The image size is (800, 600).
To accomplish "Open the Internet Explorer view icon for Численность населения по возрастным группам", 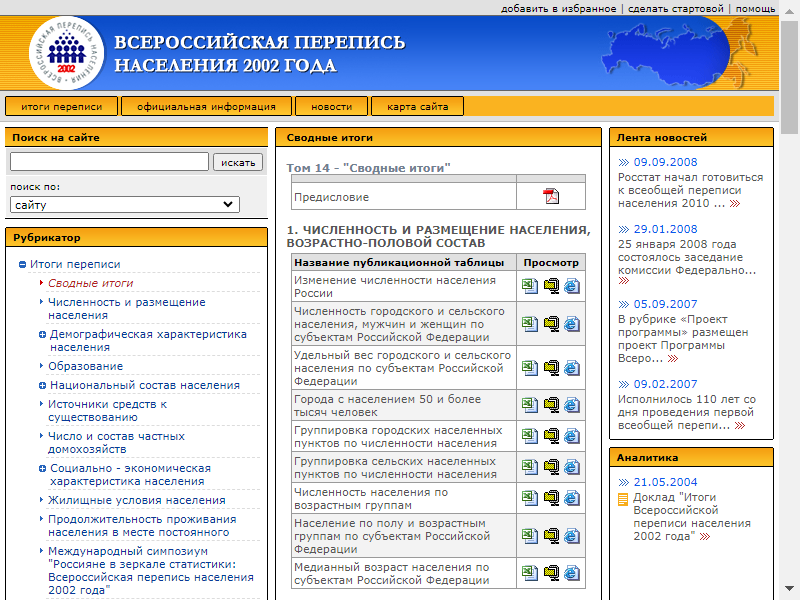I will click(x=571, y=499).
